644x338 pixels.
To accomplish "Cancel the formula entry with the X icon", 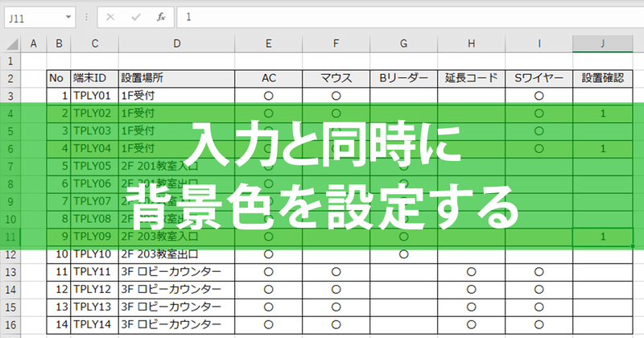I will coord(110,17).
